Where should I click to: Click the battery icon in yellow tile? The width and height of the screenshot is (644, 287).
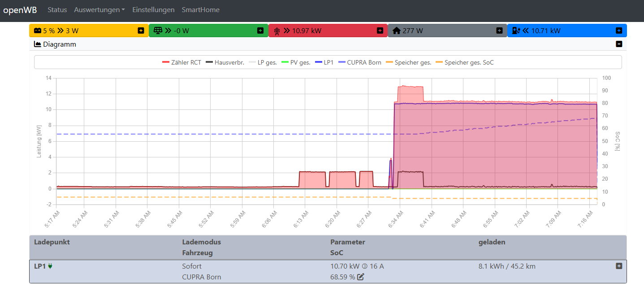point(37,31)
